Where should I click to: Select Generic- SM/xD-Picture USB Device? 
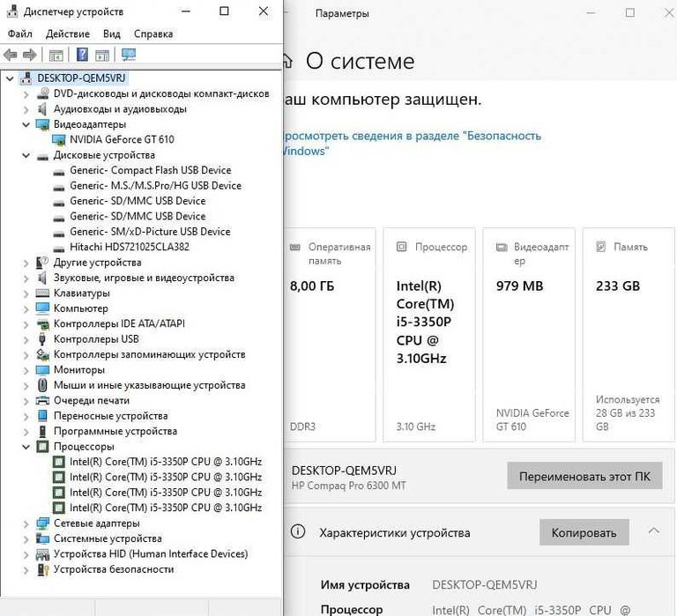click(x=150, y=232)
